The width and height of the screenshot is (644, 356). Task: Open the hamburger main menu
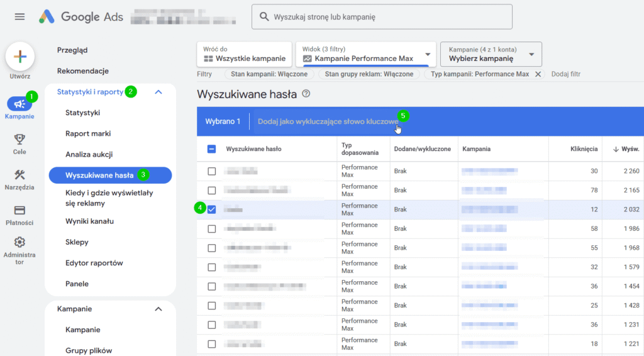click(x=19, y=17)
